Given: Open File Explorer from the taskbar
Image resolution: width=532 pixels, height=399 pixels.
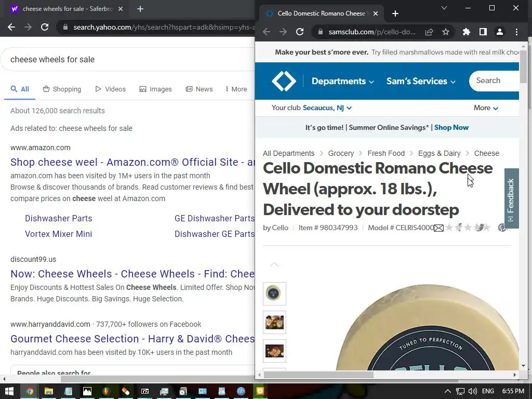Looking at the screenshot, I should click(49, 391).
